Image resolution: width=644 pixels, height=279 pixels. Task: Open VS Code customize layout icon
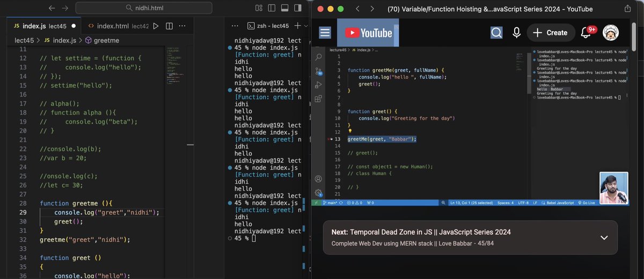(259, 8)
